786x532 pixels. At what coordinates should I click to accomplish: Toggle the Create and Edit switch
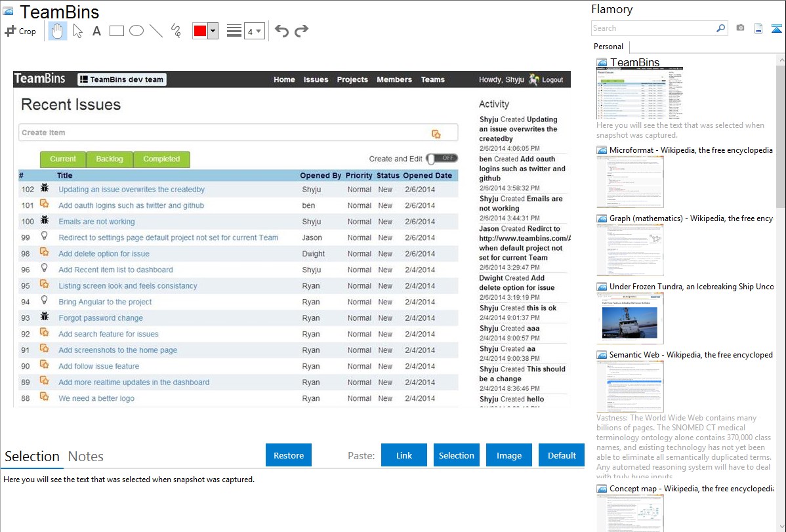[x=442, y=158]
